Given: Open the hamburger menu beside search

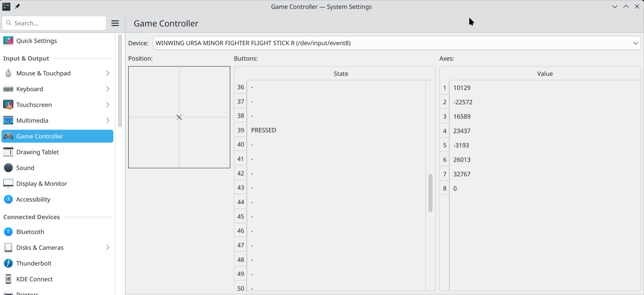Looking at the screenshot, I should click(x=115, y=23).
